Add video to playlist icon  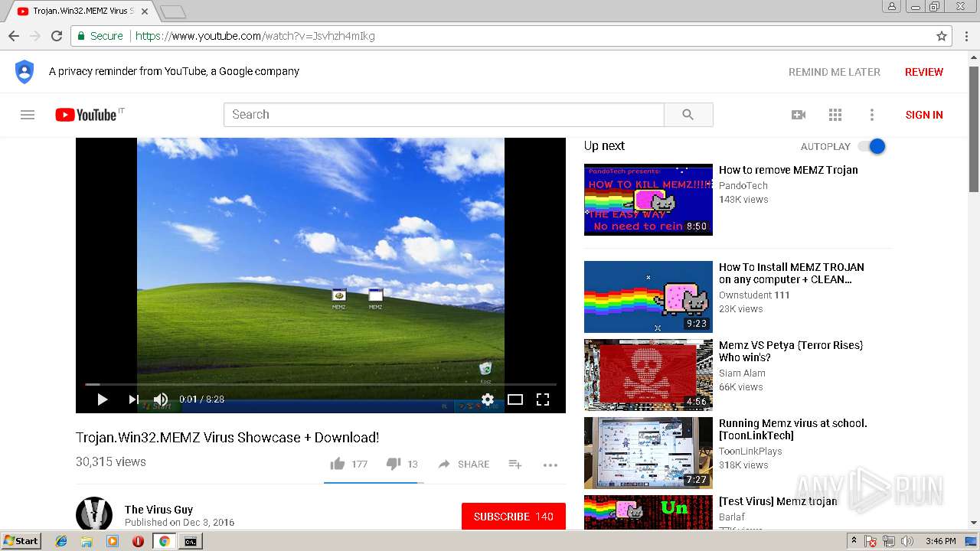[x=515, y=464]
